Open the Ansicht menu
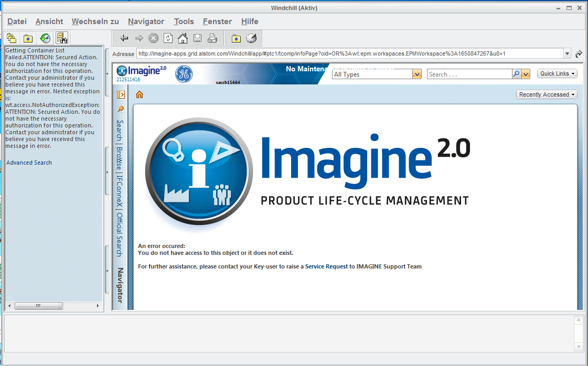The image size is (588, 366). click(x=49, y=21)
